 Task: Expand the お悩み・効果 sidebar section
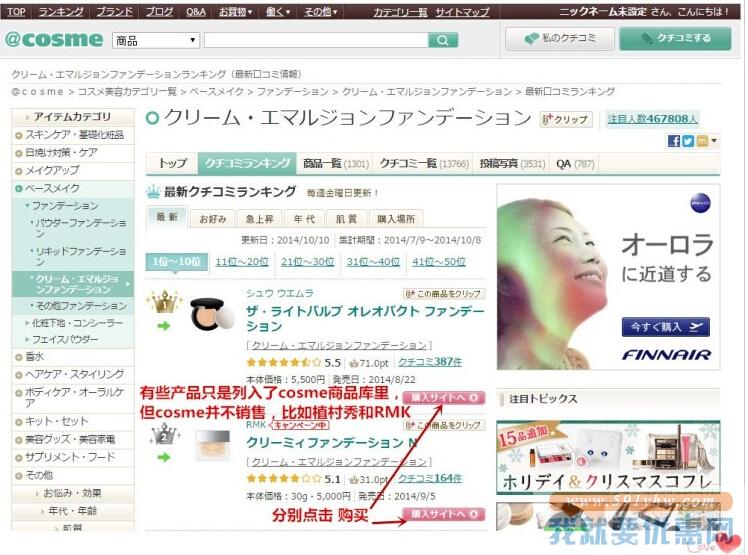coord(73,493)
